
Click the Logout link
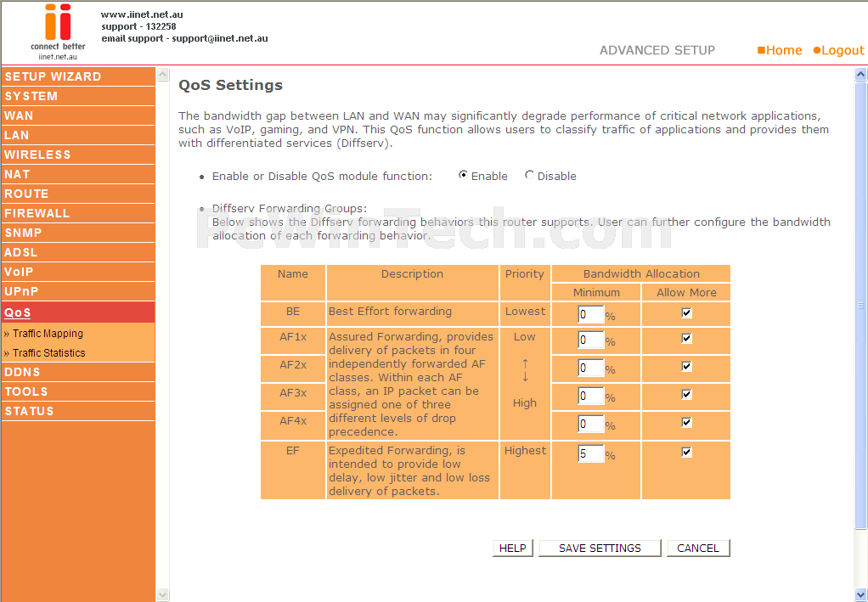tap(838, 50)
